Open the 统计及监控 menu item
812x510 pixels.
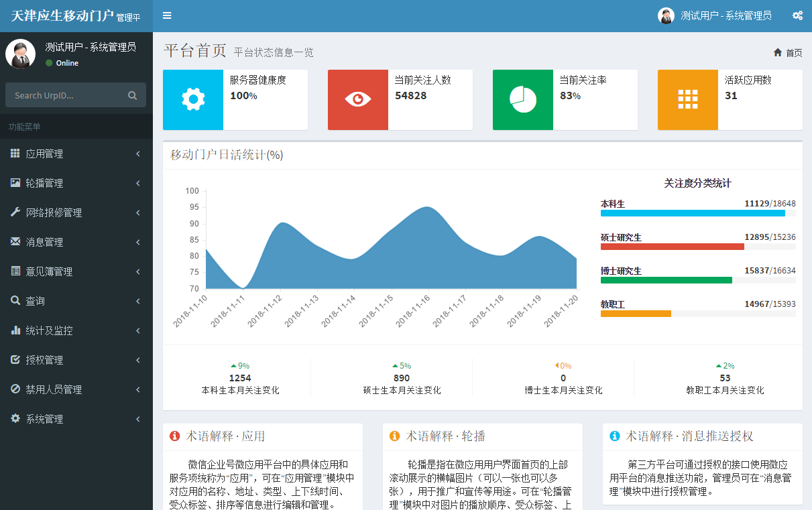49,330
